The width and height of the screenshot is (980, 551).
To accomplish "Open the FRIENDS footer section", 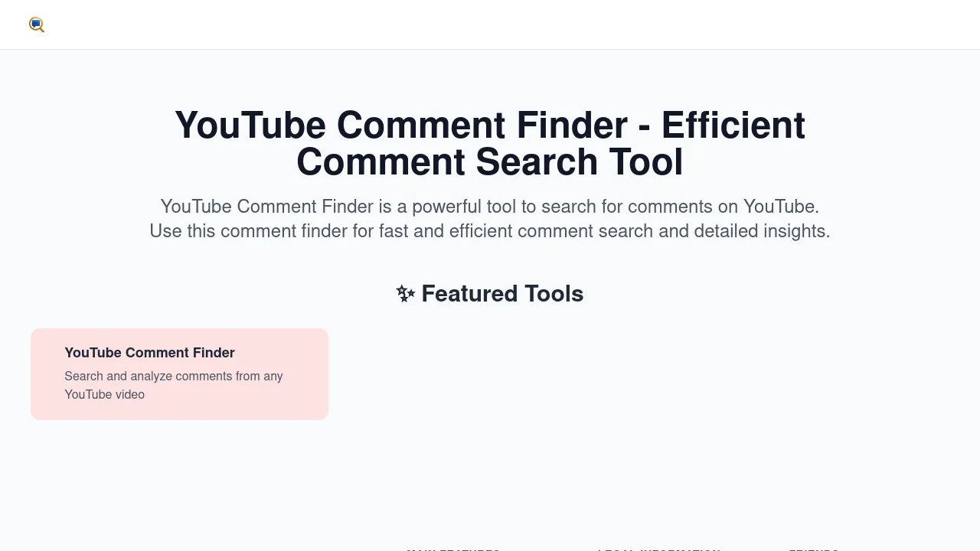I will [x=813, y=549].
